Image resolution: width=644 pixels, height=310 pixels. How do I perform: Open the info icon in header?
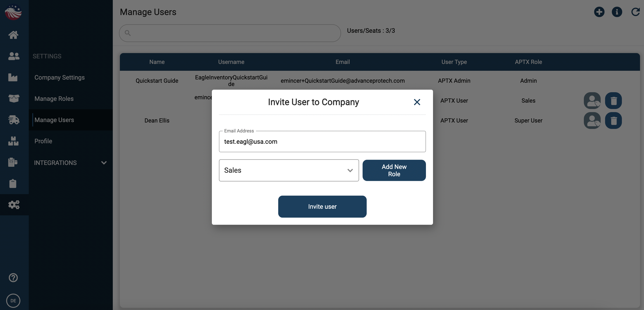(x=617, y=12)
